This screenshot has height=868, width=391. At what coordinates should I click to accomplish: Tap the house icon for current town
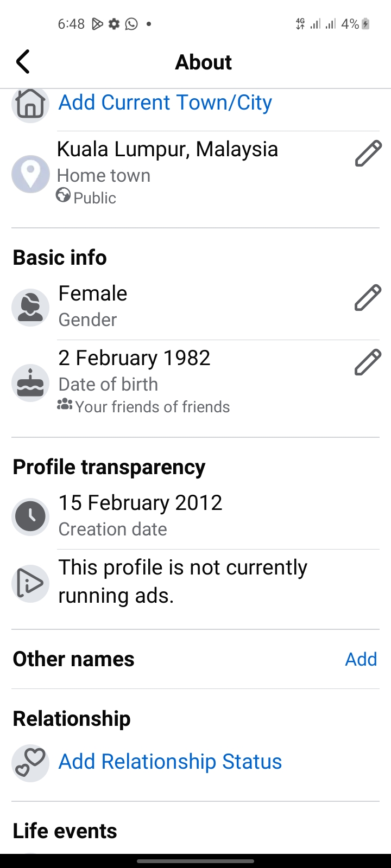click(30, 104)
